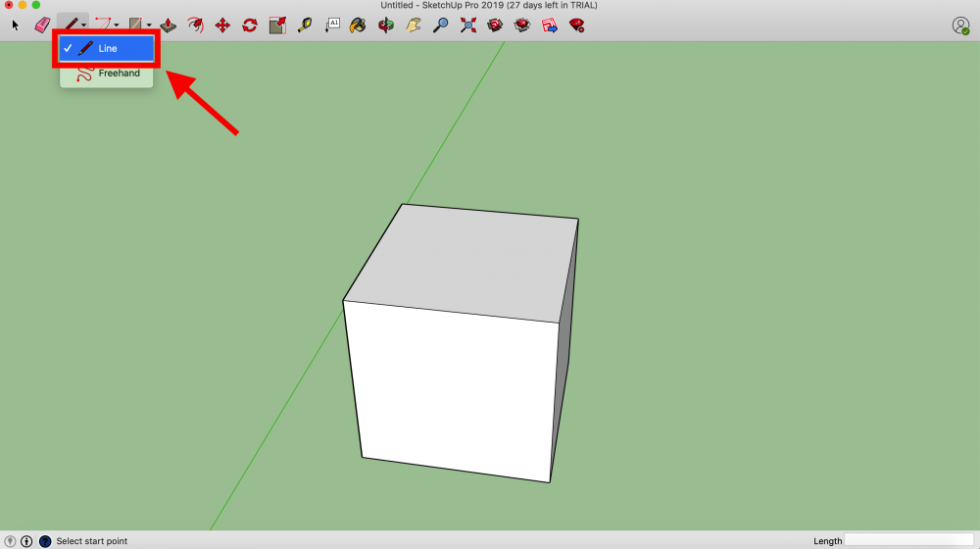Open the Extension Warehouse
The image size is (980, 549).
(x=522, y=25)
